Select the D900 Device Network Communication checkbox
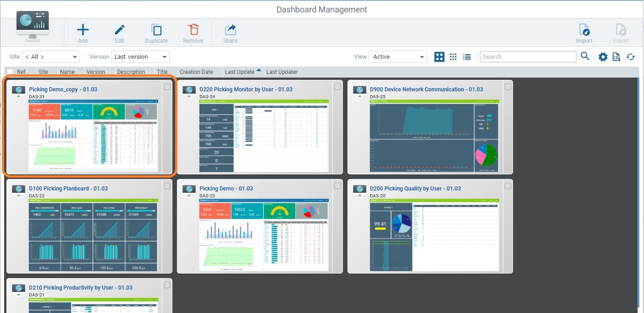Image resolution: width=644 pixels, height=313 pixels. 508,86
